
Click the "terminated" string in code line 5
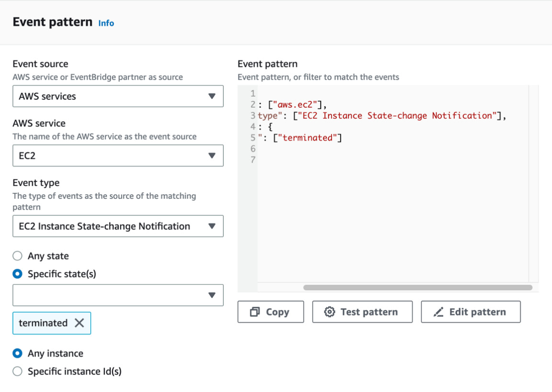pyautogui.click(x=308, y=138)
